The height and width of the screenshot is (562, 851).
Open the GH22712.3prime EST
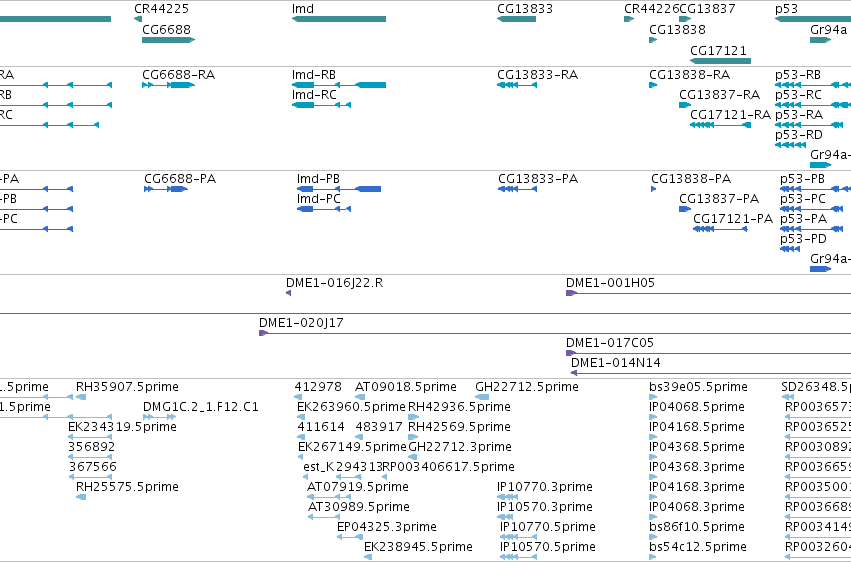pyautogui.click(x=412, y=457)
